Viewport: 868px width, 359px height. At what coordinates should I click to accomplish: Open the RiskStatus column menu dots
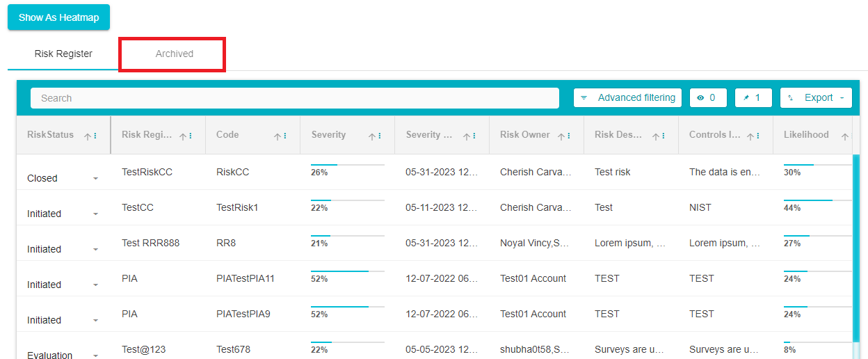(95, 136)
